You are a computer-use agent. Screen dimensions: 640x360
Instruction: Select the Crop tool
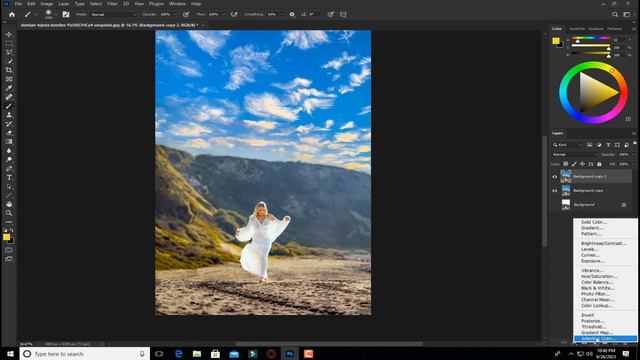click(x=9, y=70)
